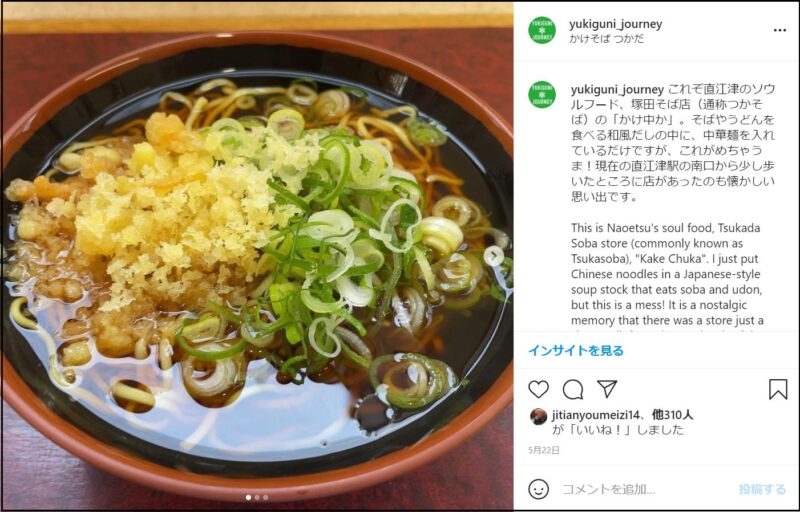800x512 pixels.
Task: Share post using paper plane icon
Action: pyautogui.click(x=607, y=389)
